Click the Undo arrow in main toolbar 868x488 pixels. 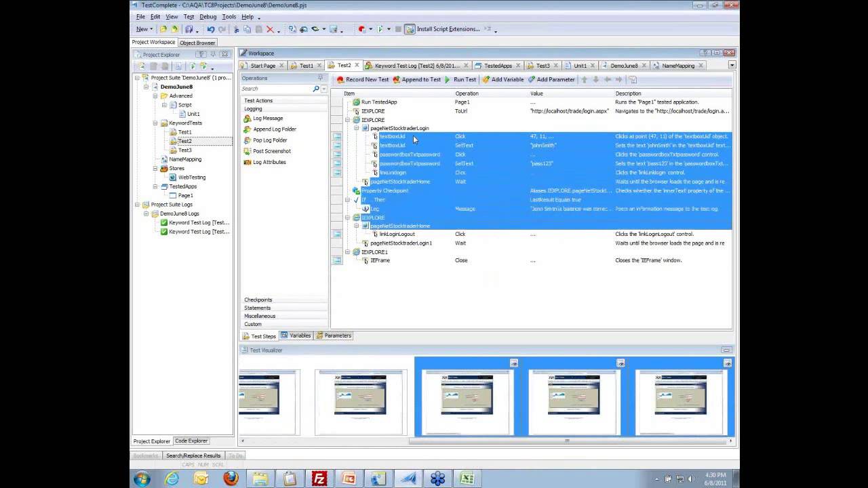[211, 29]
